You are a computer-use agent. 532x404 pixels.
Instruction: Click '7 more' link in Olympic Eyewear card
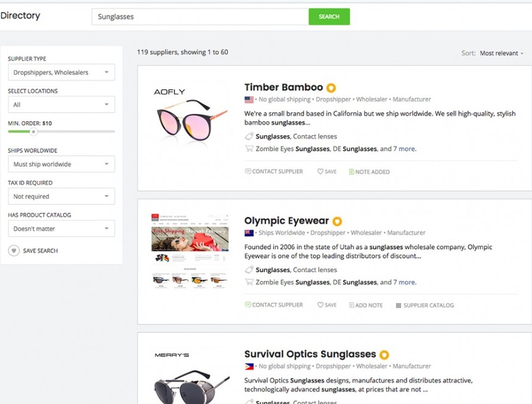404,282
